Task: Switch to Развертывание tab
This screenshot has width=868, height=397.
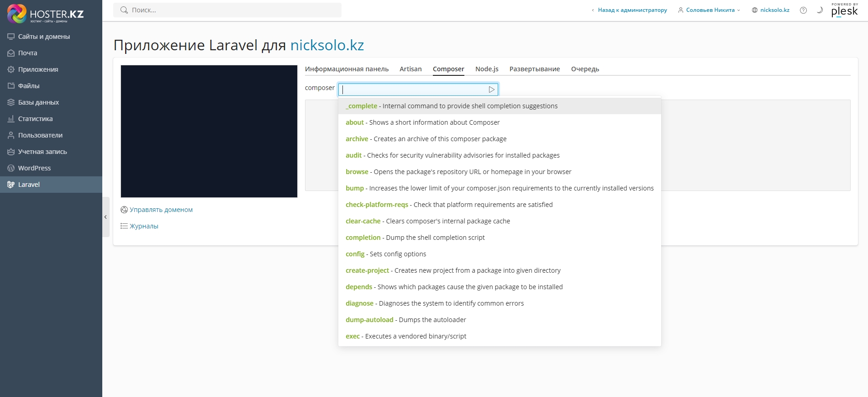Action: (x=535, y=69)
